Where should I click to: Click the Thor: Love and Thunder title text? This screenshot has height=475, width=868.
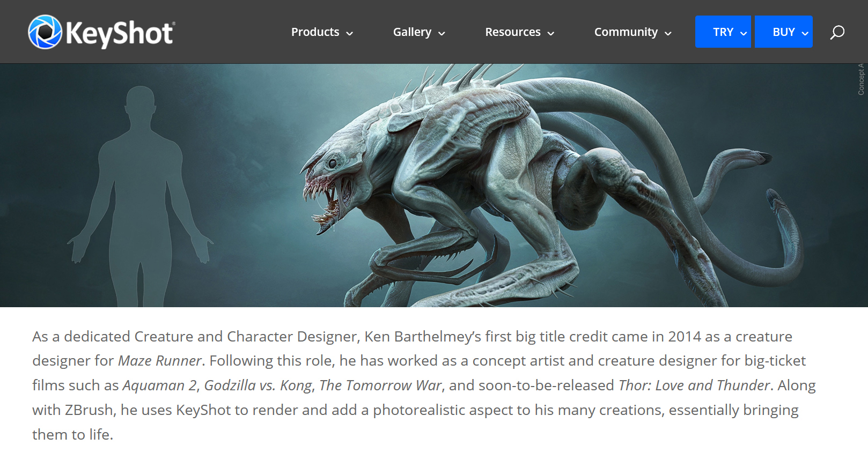click(694, 385)
